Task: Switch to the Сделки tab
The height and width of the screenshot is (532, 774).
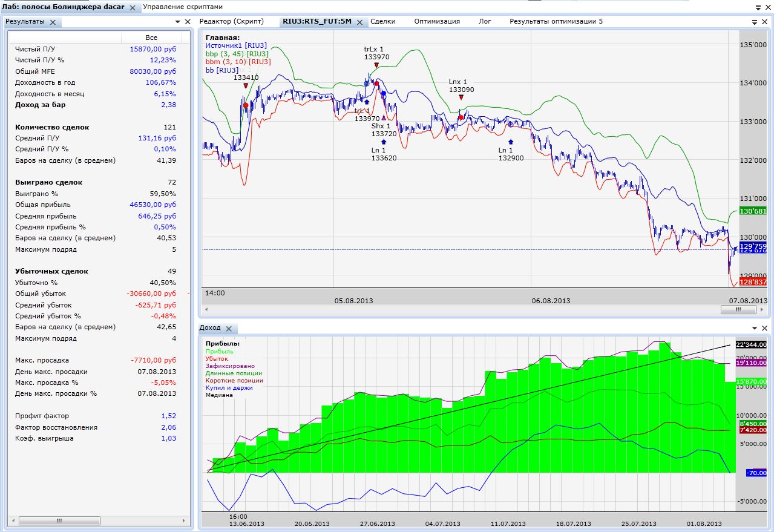Action: pos(382,21)
